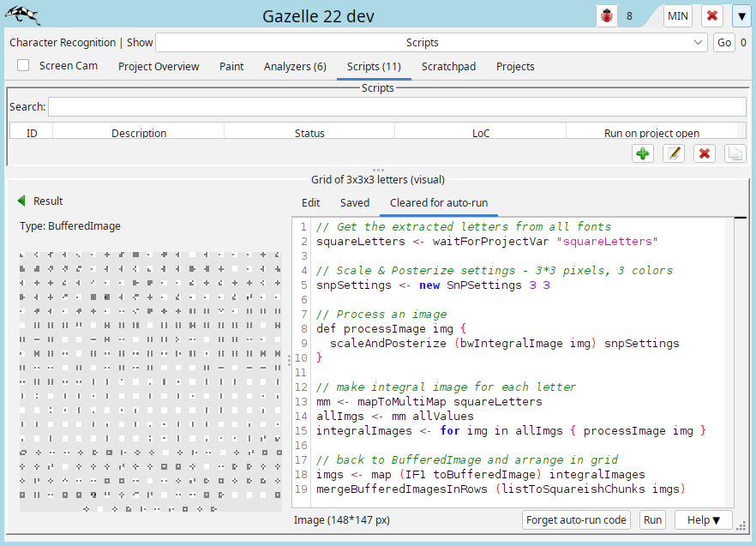Image resolution: width=756 pixels, height=546 pixels.
Task: Expand the Help dropdown button
Action: click(x=703, y=519)
